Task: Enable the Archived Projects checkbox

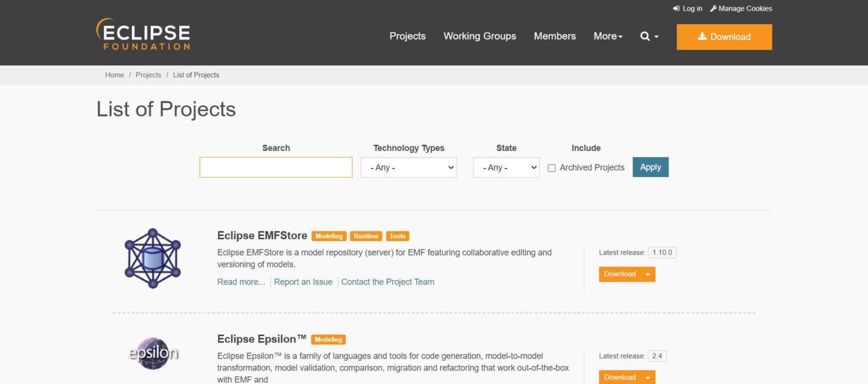Action: pos(552,167)
